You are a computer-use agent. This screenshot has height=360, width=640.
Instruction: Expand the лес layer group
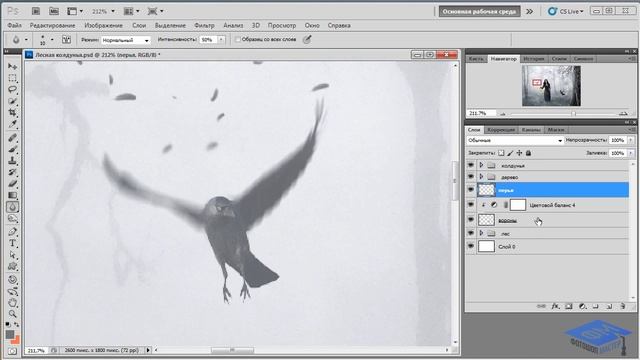pos(481,233)
